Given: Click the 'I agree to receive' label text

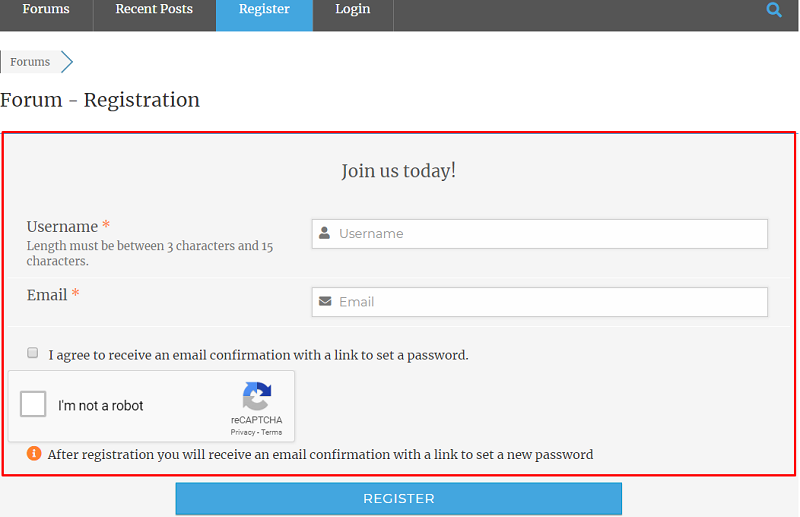Looking at the screenshot, I should (x=258, y=355).
